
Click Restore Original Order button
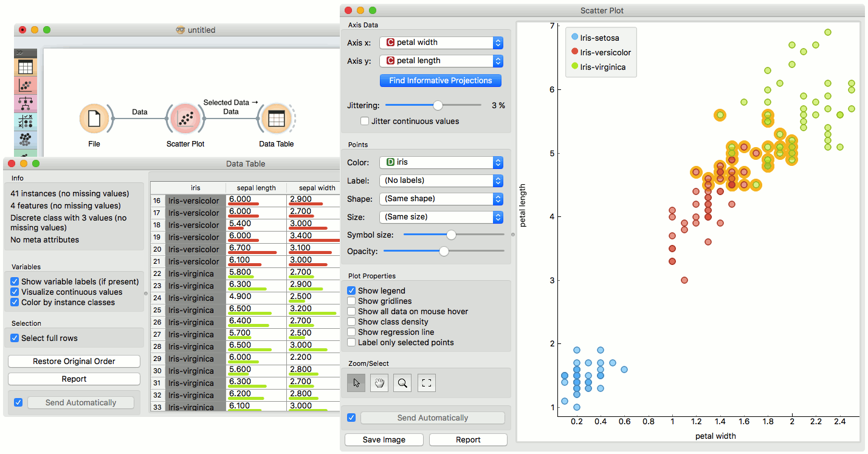click(x=74, y=362)
